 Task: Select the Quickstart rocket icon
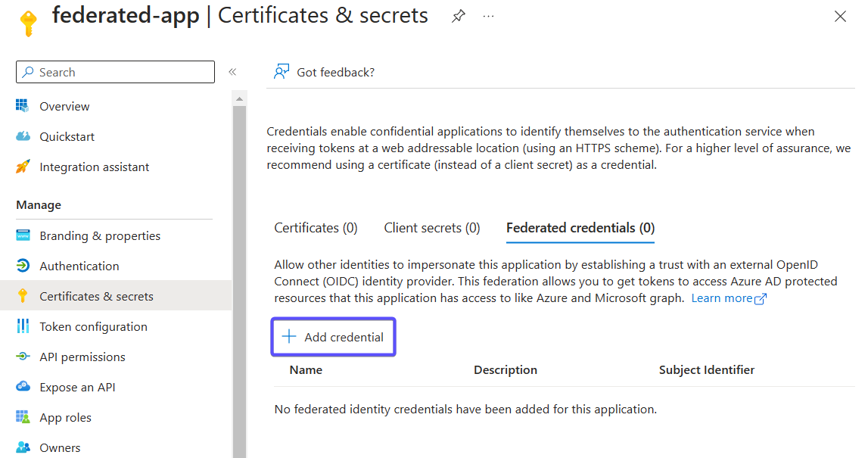coord(23,136)
